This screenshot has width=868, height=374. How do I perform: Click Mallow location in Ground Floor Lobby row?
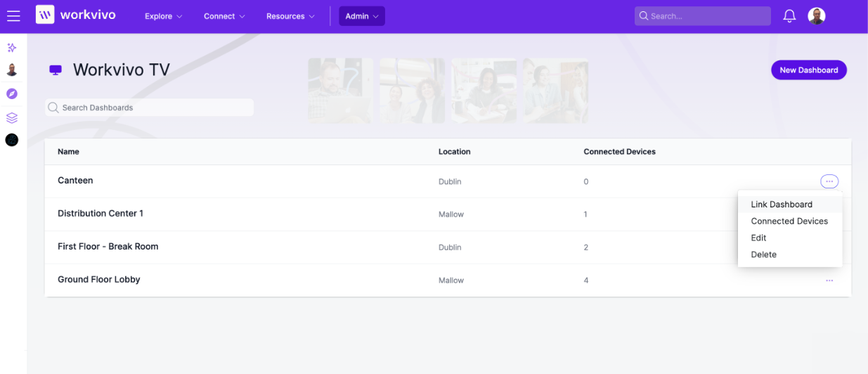[451, 280]
